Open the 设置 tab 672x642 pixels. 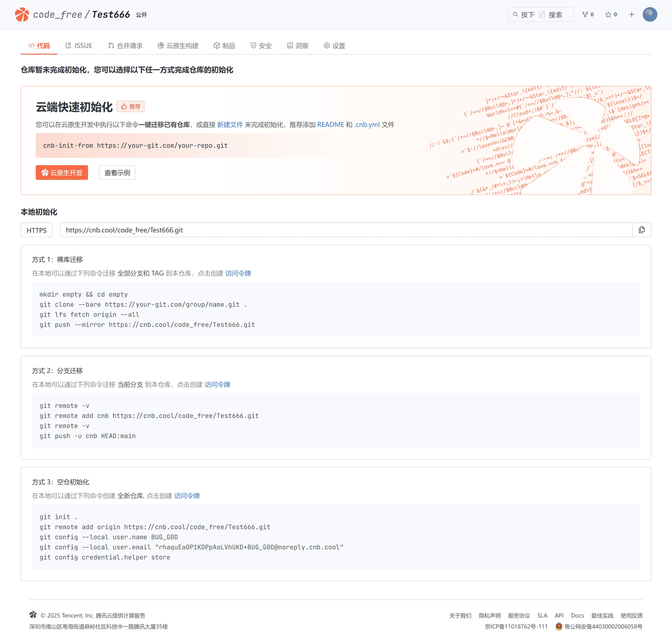[x=335, y=45]
